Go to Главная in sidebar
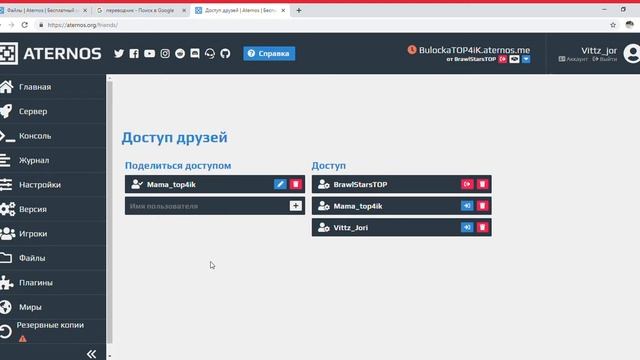Viewport: 640px width, 360px height. click(53, 87)
